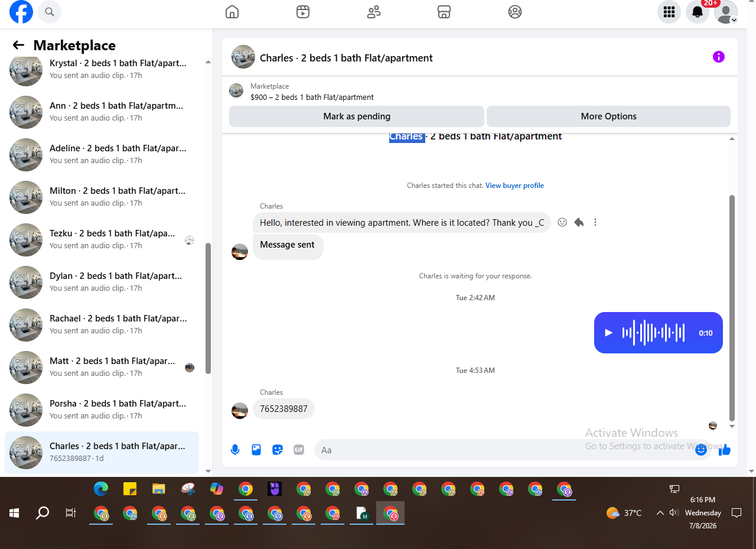Image resolution: width=756 pixels, height=549 pixels.
Task: Open Tezku's conversation
Action: [x=102, y=240]
